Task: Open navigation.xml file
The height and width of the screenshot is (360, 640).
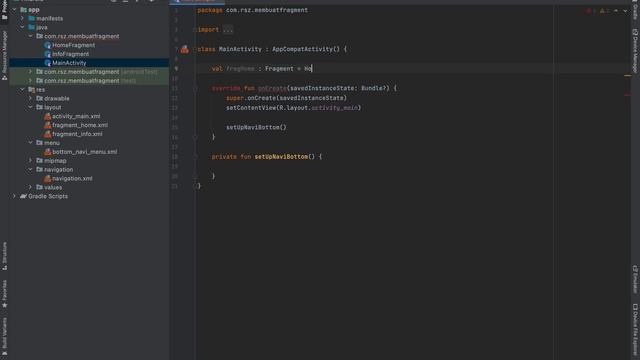Action: [72, 178]
